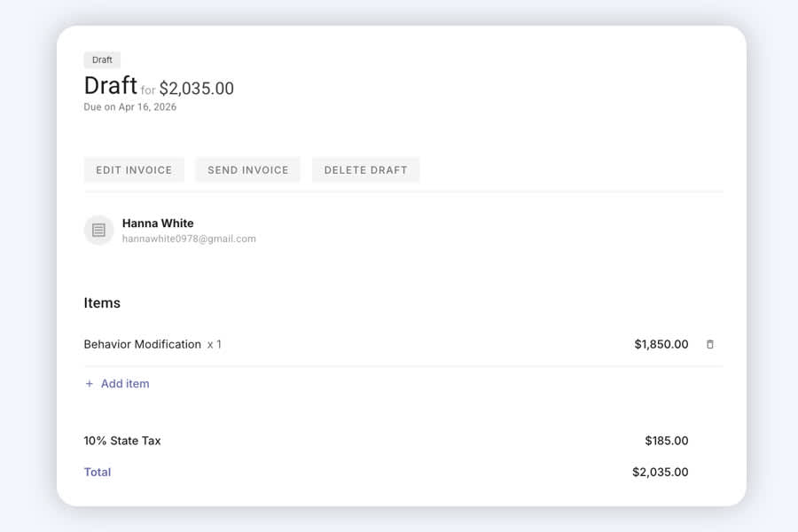Select the Behavior Modification item name
The image size is (798, 532).
pyautogui.click(x=143, y=344)
